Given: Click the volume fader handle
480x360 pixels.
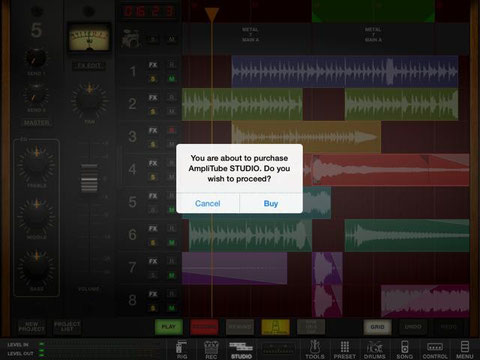Looking at the screenshot, I should point(89,179).
